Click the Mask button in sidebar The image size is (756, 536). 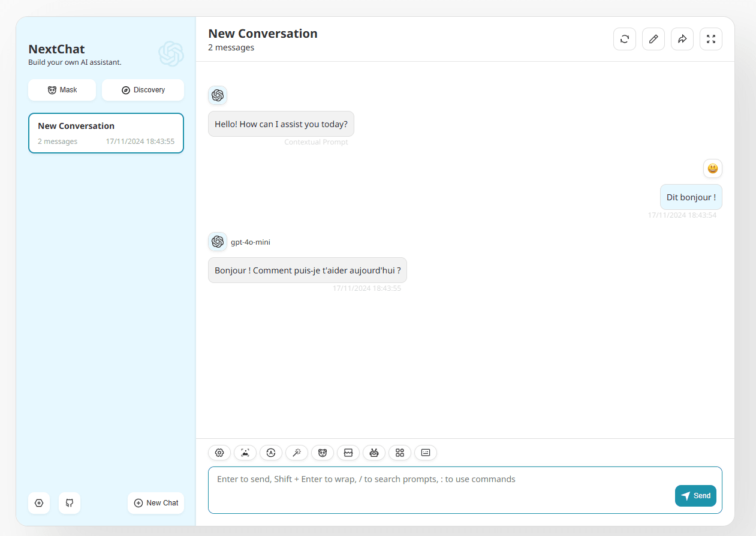(62, 90)
